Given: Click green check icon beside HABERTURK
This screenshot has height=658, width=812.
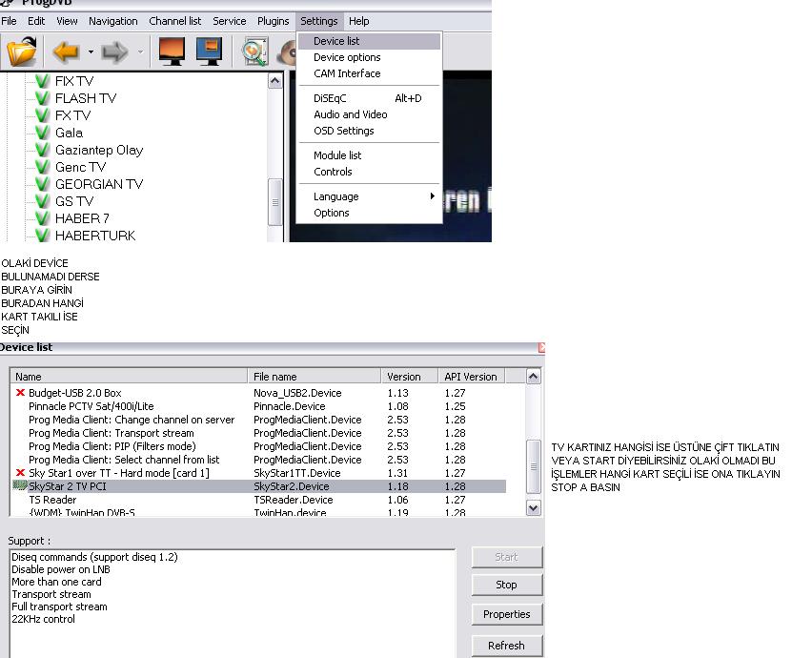Looking at the screenshot, I should (x=42, y=236).
